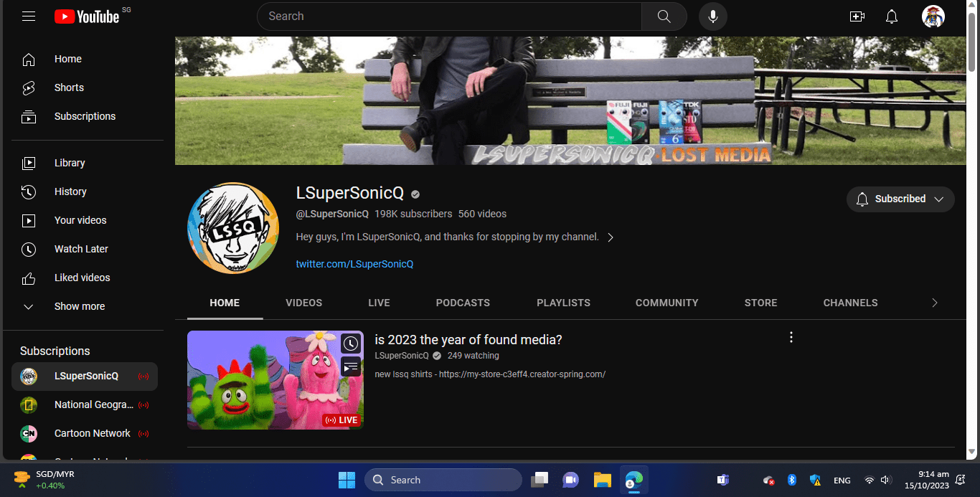Open File Explorer from the taskbar
The height and width of the screenshot is (497, 980).
pos(602,480)
